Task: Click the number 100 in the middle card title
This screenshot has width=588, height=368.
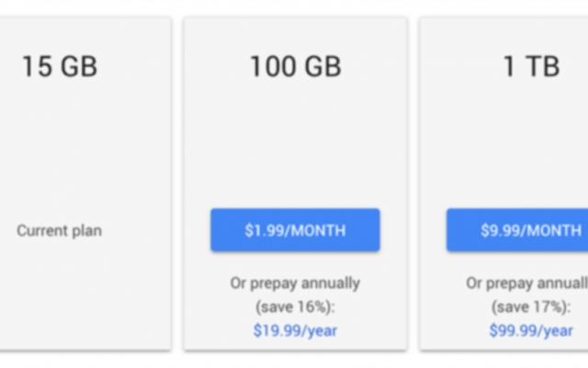Action: (274, 66)
